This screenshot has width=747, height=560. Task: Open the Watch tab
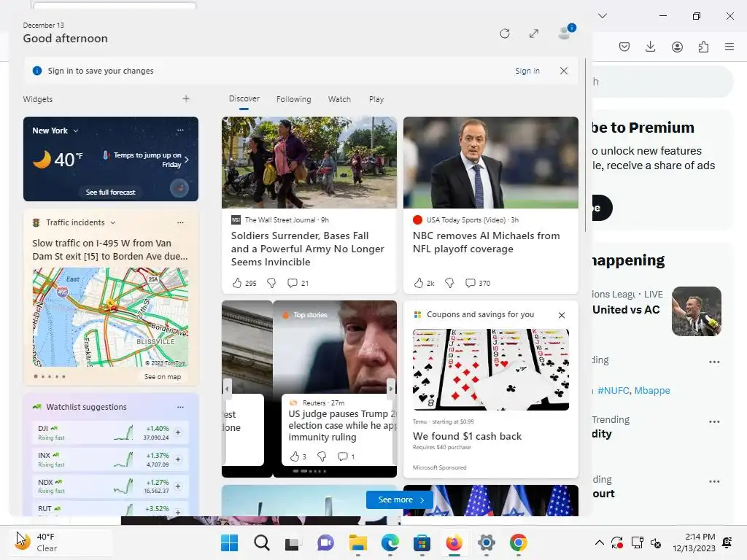339,99
